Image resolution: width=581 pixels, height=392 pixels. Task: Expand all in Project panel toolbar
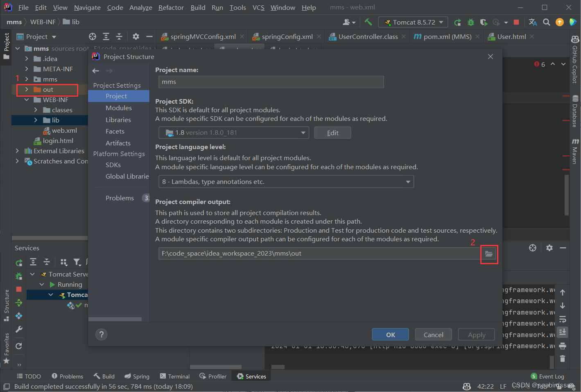tap(106, 36)
